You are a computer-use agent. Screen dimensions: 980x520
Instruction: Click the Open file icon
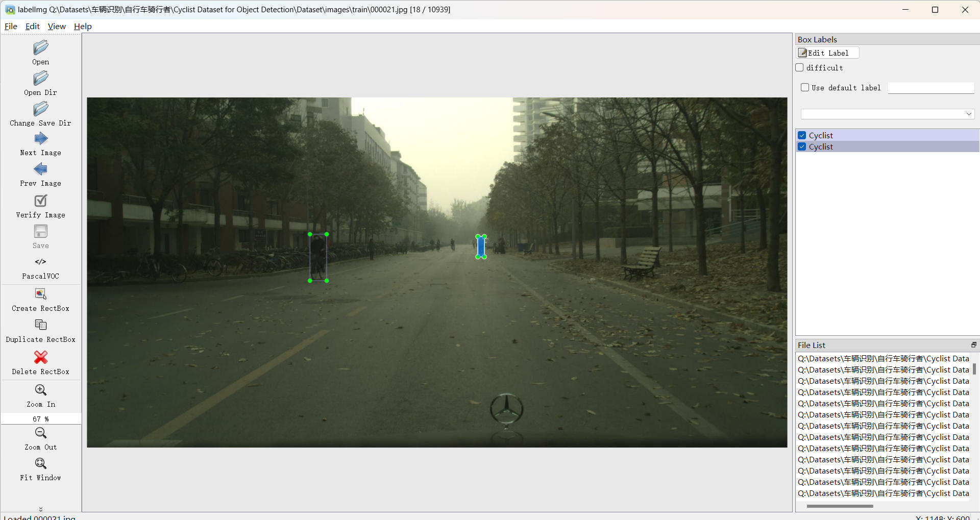tap(41, 47)
